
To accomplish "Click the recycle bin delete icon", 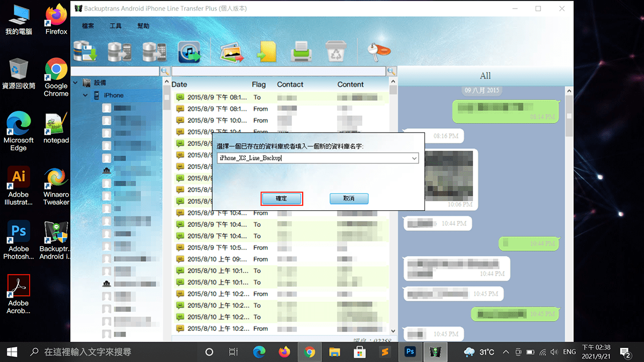I will [336, 51].
